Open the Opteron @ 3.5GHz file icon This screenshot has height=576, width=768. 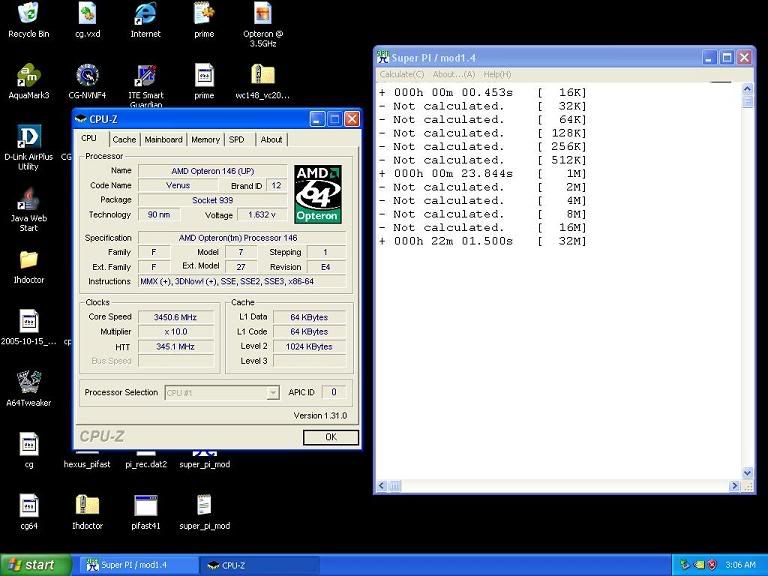263,13
